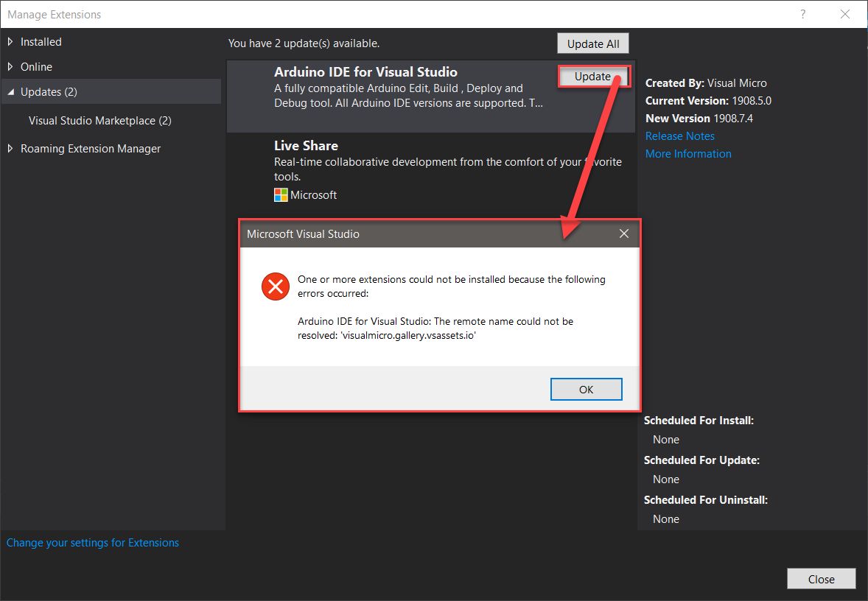Image resolution: width=868 pixels, height=601 pixels.
Task: Click the 'Created By: Visual Micro' text
Action: coord(706,83)
